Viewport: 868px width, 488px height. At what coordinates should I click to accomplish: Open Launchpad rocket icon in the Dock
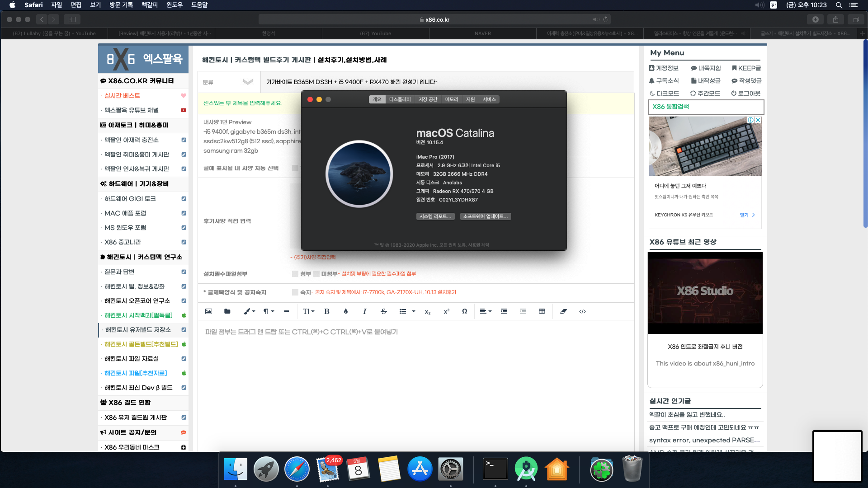[266, 469]
